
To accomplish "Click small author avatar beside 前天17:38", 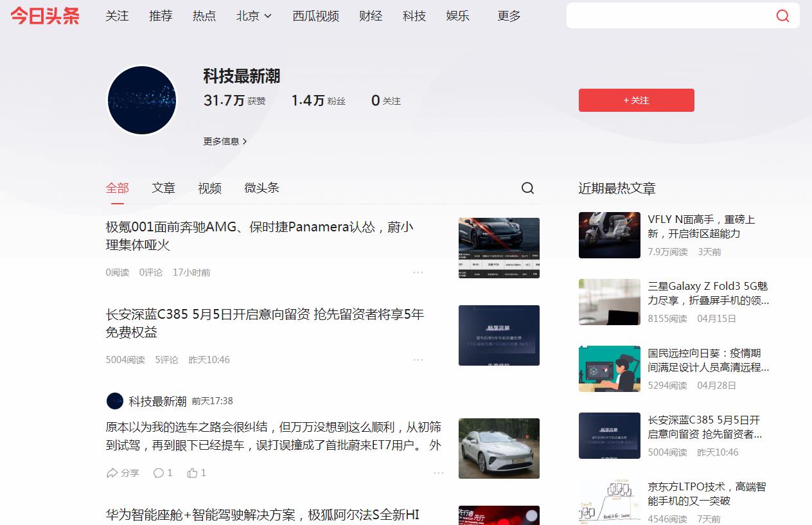I will click(114, 401).
